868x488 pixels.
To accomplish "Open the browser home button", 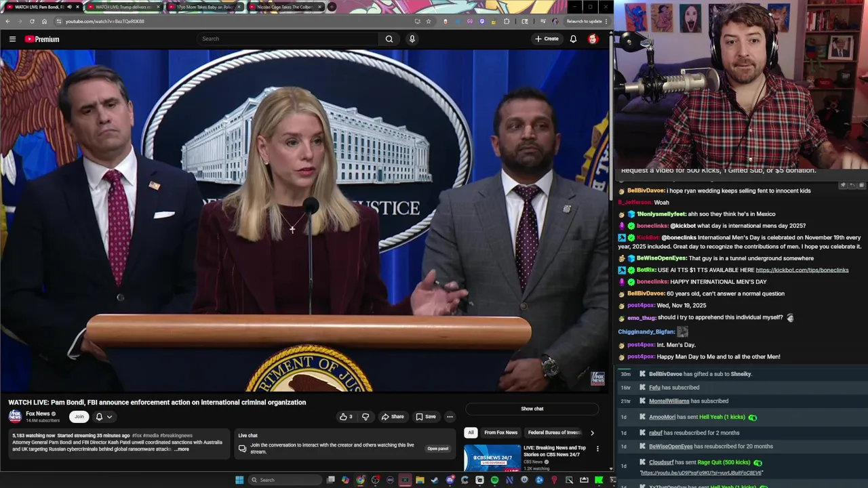I will (44, 21).
